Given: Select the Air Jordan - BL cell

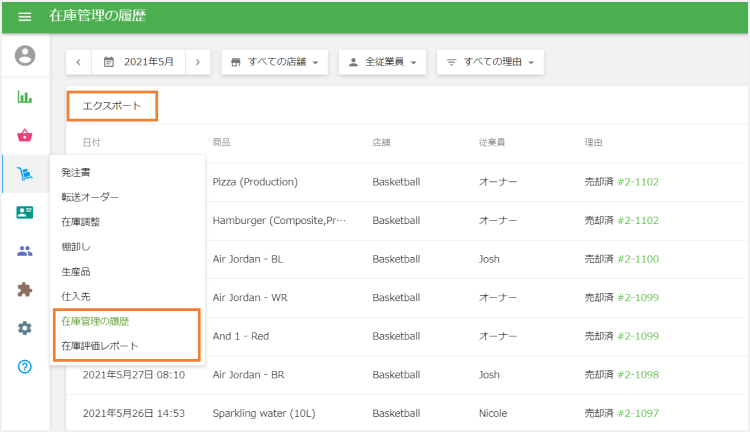Looking at the screenshot, I should (248, 259).
